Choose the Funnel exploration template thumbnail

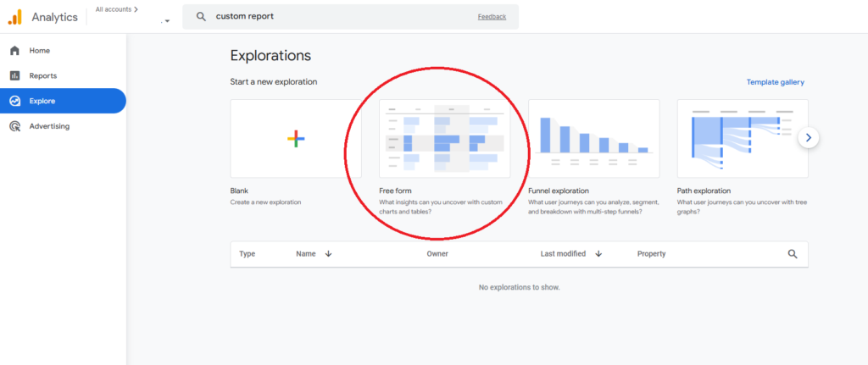(593, 139)
